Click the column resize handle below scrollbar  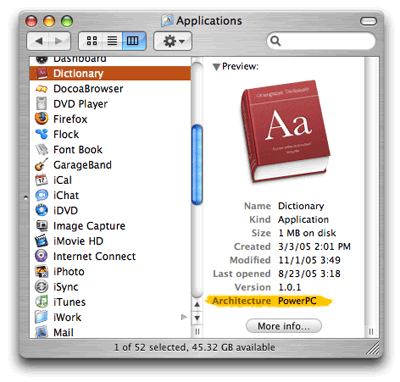tap(197, 332)
